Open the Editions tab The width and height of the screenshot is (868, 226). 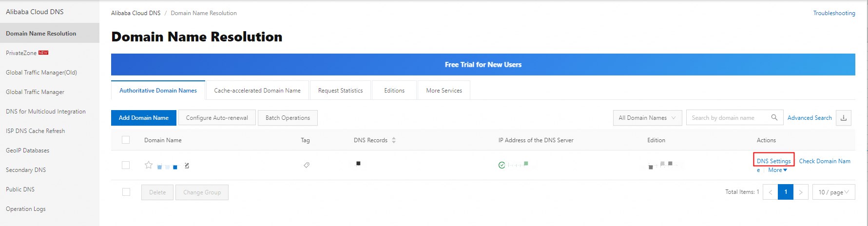[394, 91]
